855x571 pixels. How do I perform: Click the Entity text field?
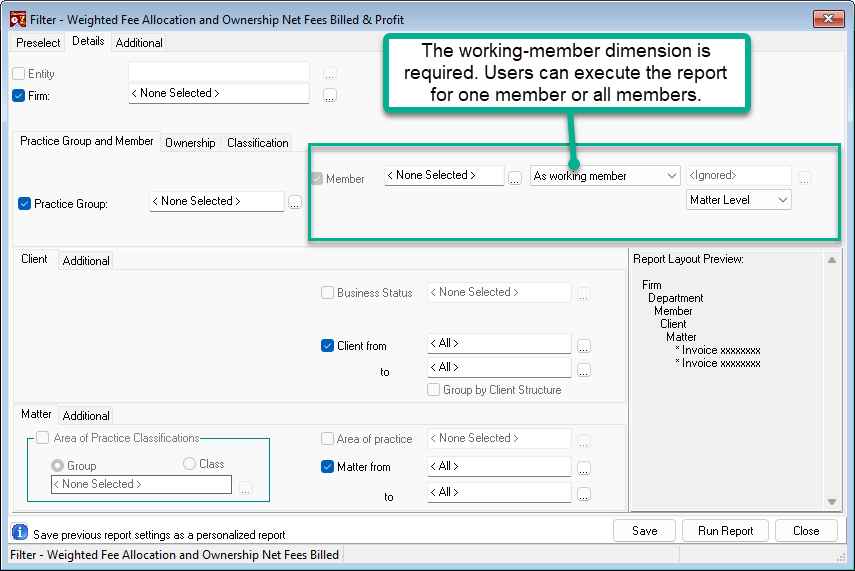point(219,71)
